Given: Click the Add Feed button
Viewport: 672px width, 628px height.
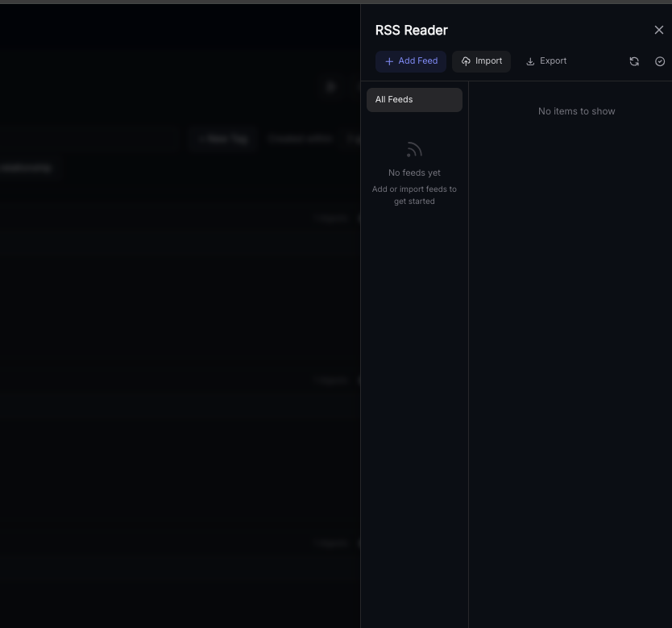Looking at the screenshot, I should 411,61.
